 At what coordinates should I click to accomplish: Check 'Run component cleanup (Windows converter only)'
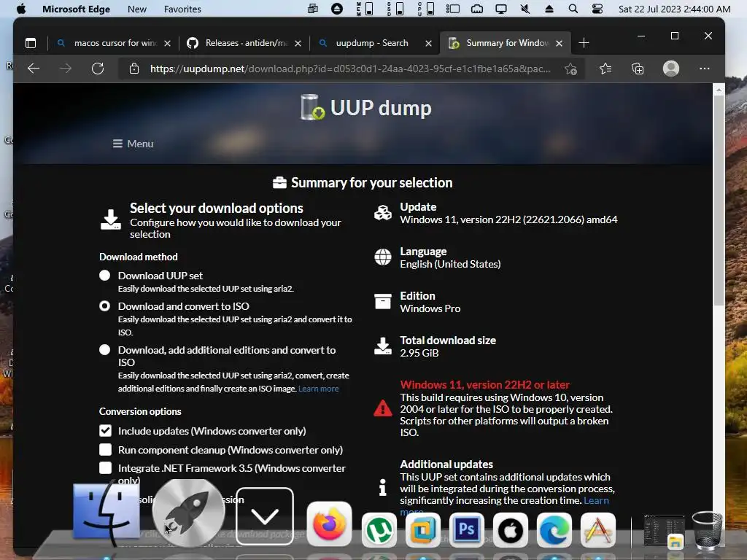[105, 449]
